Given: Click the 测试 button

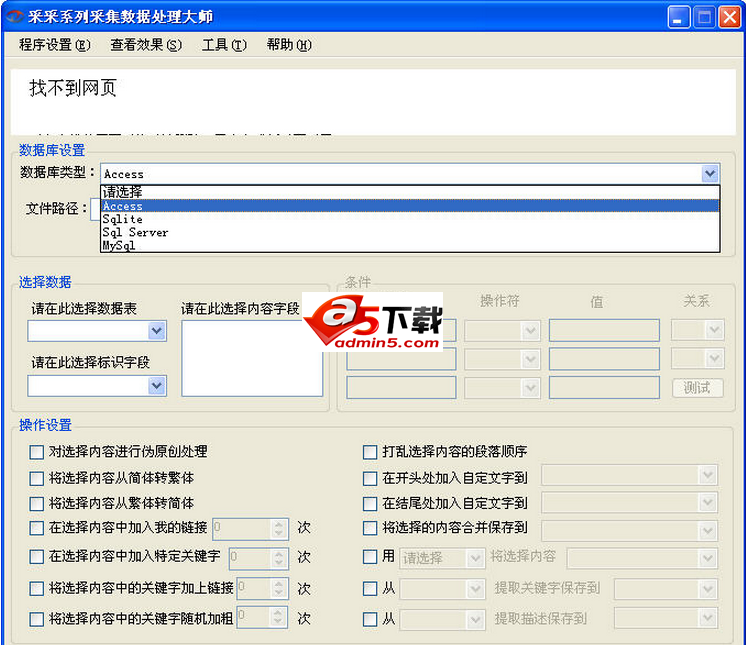Looking at the screenshot, I should pyautogui.click(x=697, y=388).
